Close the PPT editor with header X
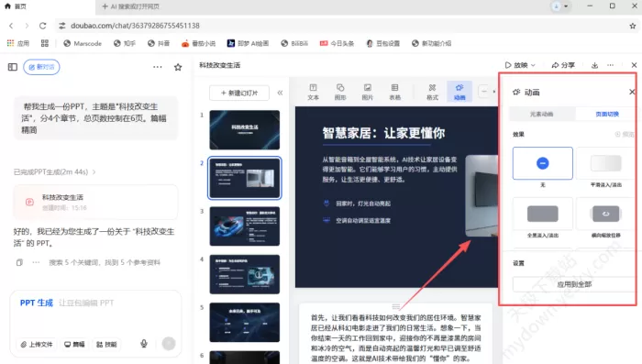This screenshot has height=364, width=642. click(634, 65)
